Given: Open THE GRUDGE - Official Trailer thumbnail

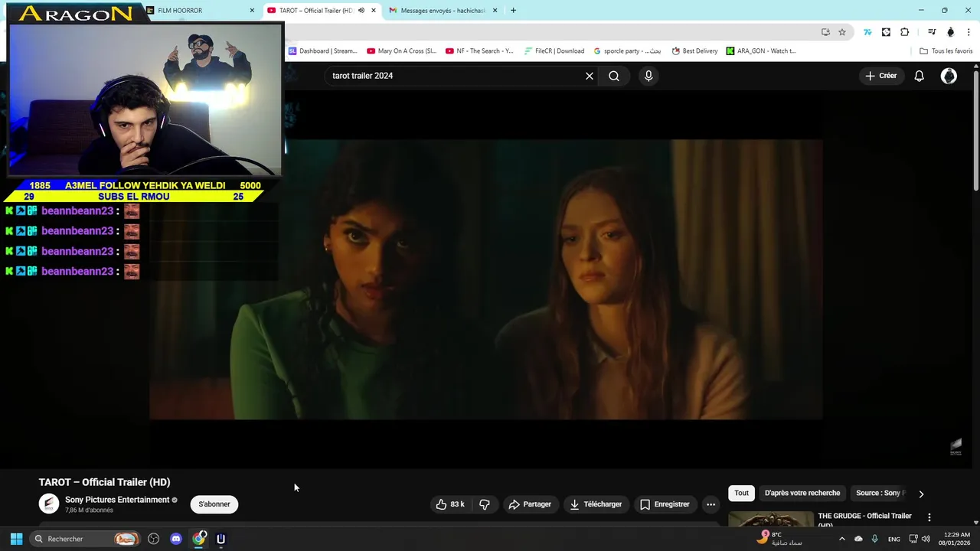Looking at the screenshot, I should (771, 520).
